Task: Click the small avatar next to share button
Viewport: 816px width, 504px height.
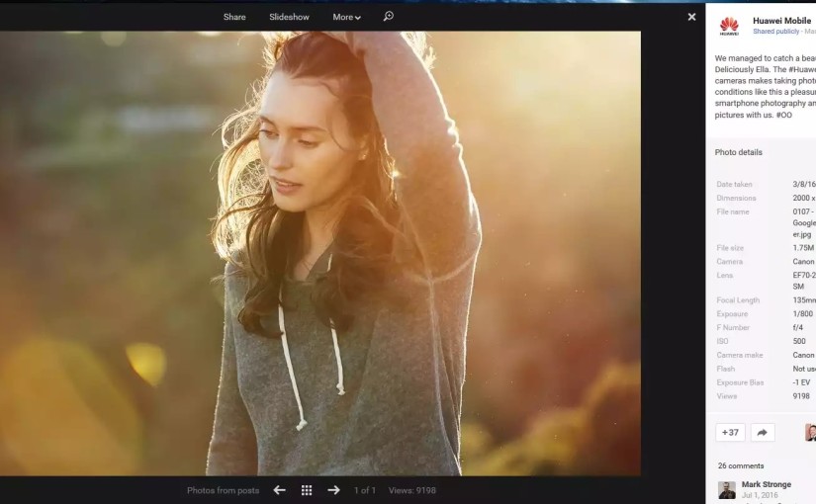Action: 810,433
